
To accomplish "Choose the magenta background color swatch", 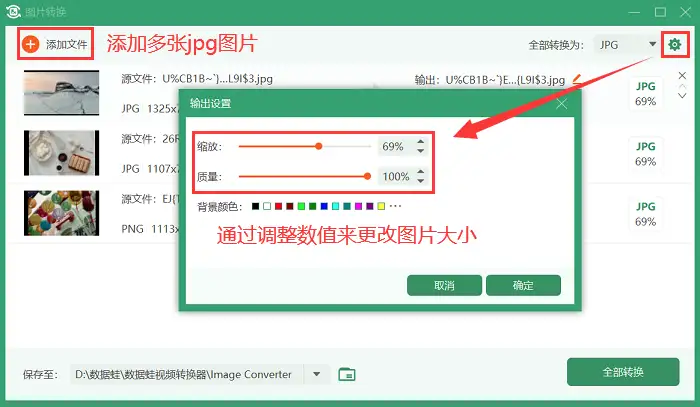I will coord(358,206).
